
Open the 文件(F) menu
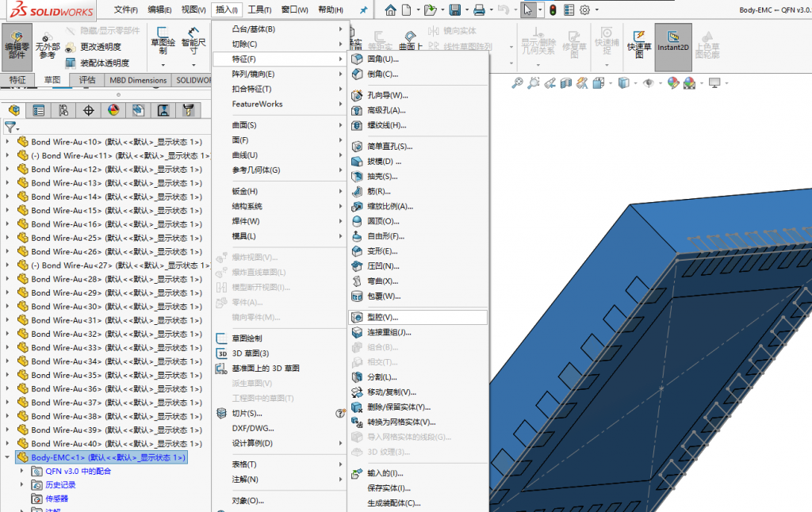pyautogui.click(x=126, y=10)
